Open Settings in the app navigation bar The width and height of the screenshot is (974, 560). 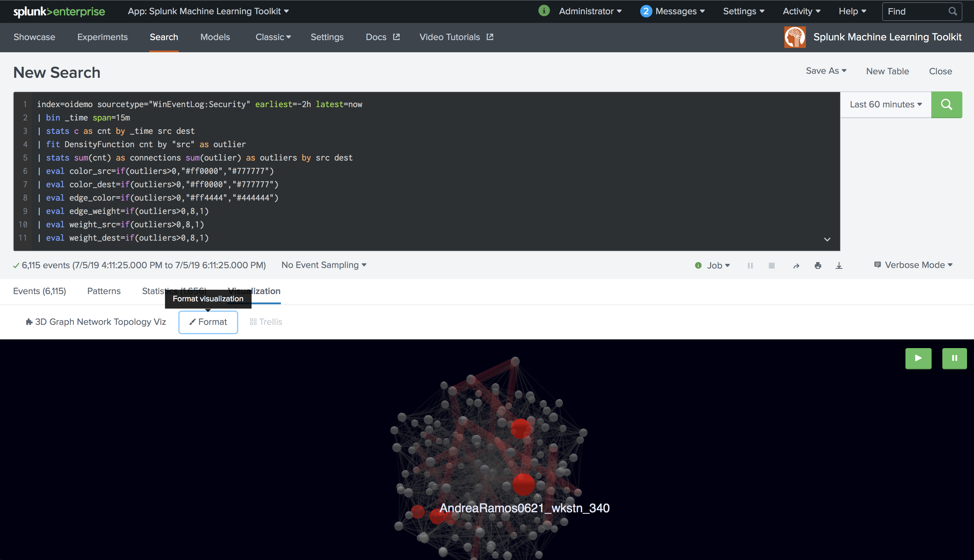pyautogui.click(x=327, y=37)
